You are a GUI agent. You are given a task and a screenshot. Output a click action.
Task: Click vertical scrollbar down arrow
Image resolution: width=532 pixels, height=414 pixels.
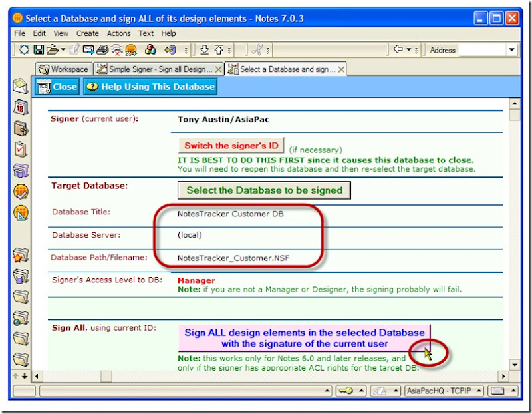coord(515,365)
